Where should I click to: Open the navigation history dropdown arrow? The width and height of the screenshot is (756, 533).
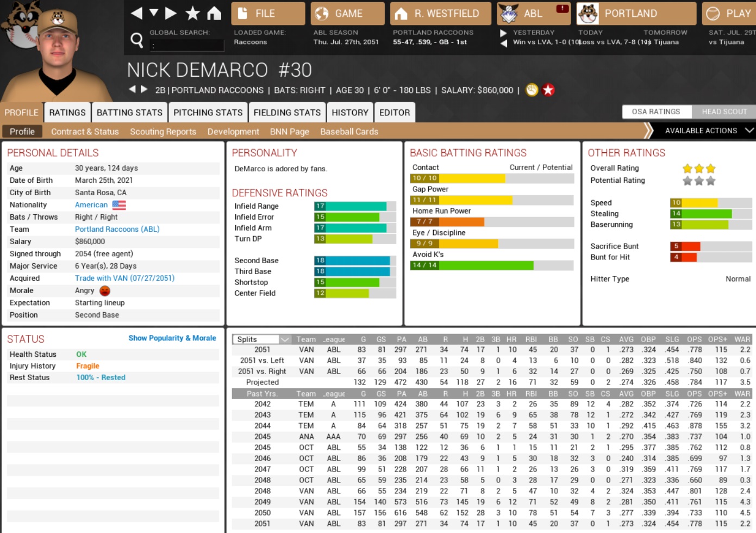154,13
